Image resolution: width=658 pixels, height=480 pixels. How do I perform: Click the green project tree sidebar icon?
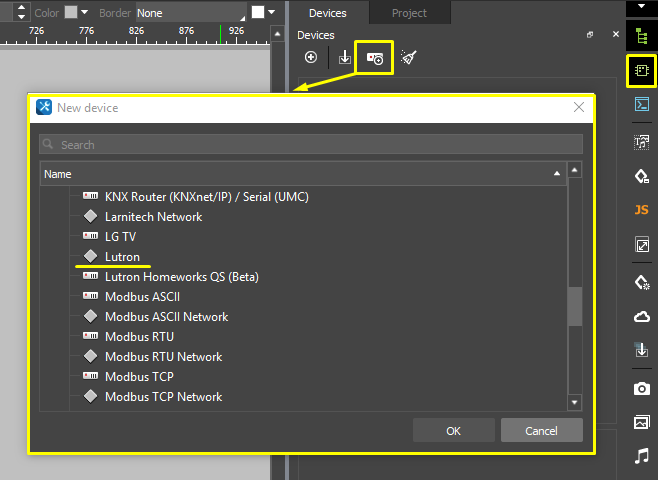pyautogui.click(x=641, y=38)
